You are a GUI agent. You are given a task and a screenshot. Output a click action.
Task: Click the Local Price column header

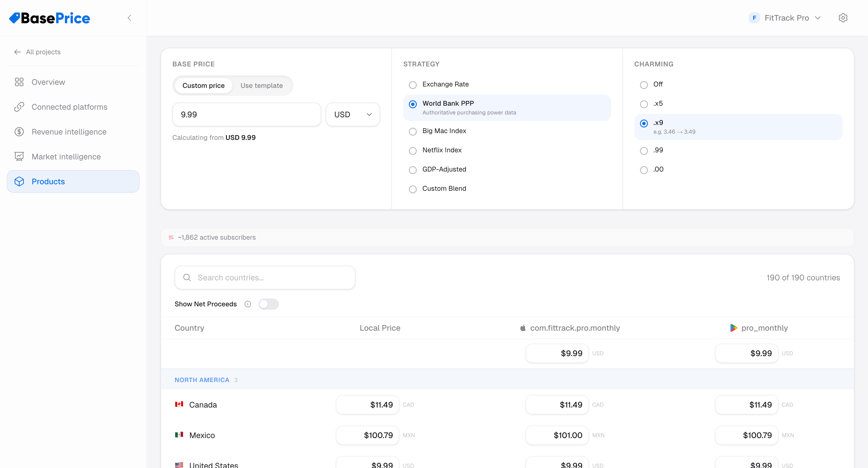(x=380, y=328)
